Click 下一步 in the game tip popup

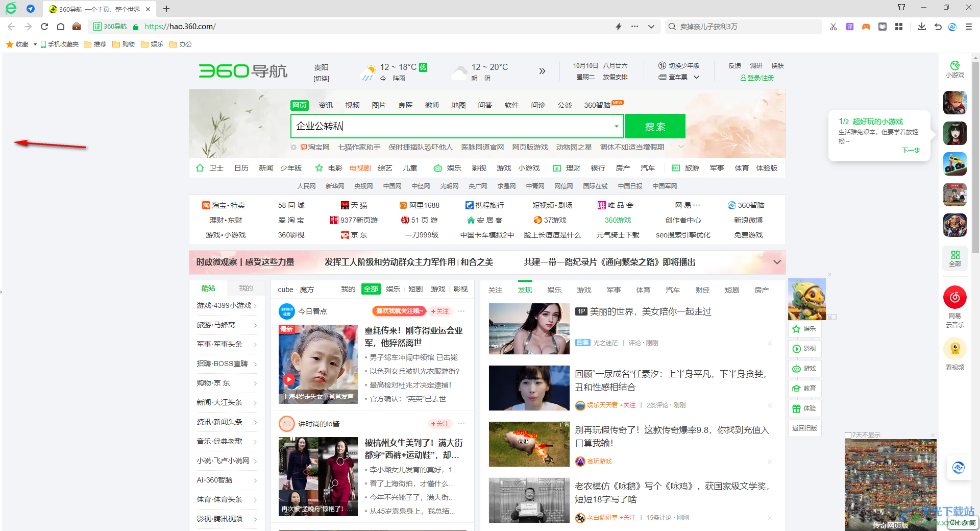(x=911, y=151)
